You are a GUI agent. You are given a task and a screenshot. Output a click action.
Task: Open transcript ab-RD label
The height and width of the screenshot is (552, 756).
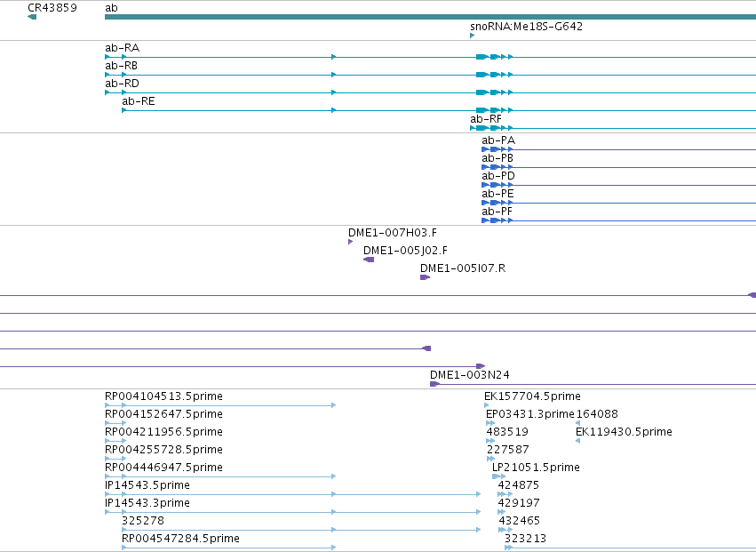pos(122,84)
